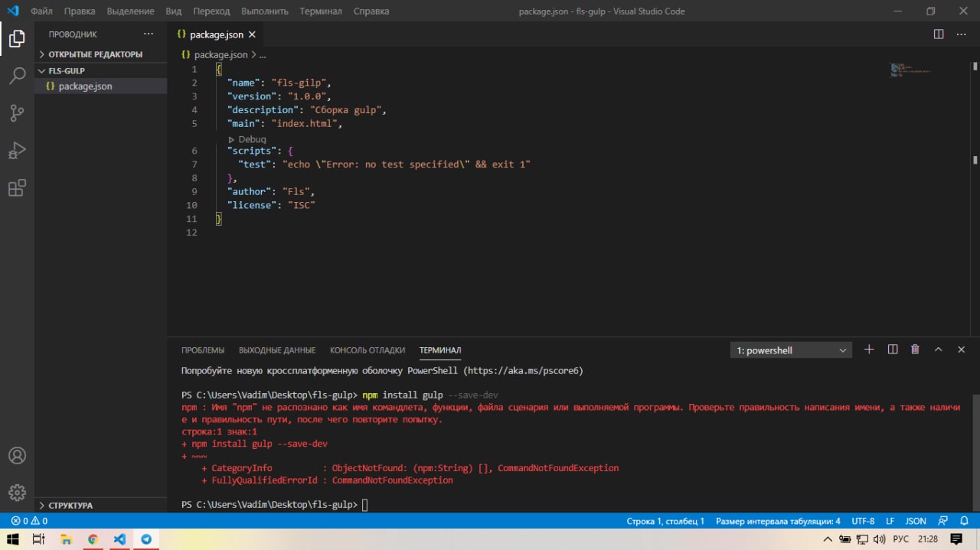Viewport: 980px width, 550px height.
Task: Switch to the КОНСОЛЬ ОТЛАДКИ panel tab
Action: pos(367,350)
